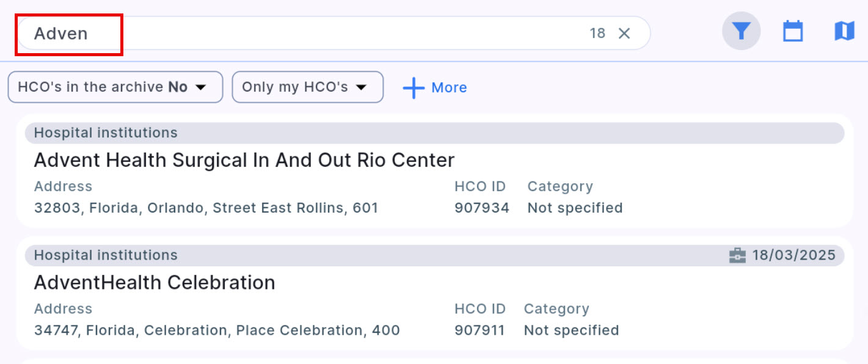Expand the "Only my HCO's" dropdown
The height and width of the screenshot is (364, 868).
point(307,87)
